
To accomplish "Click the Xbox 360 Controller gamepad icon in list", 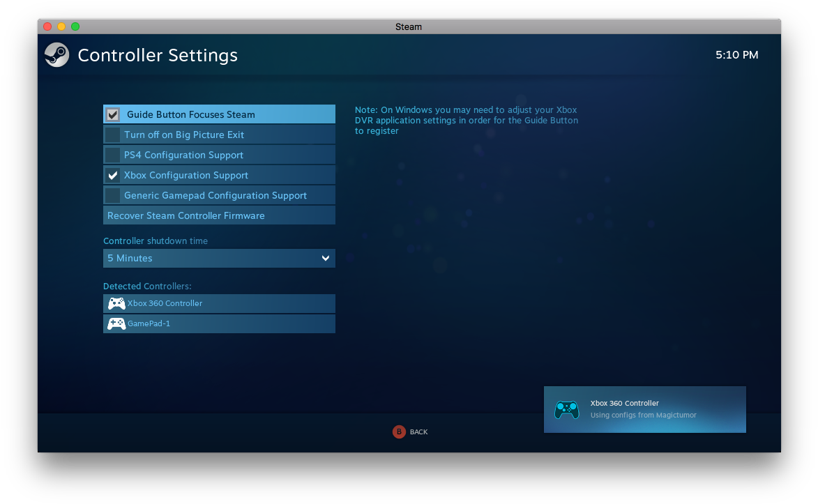I will coord(116,303).
